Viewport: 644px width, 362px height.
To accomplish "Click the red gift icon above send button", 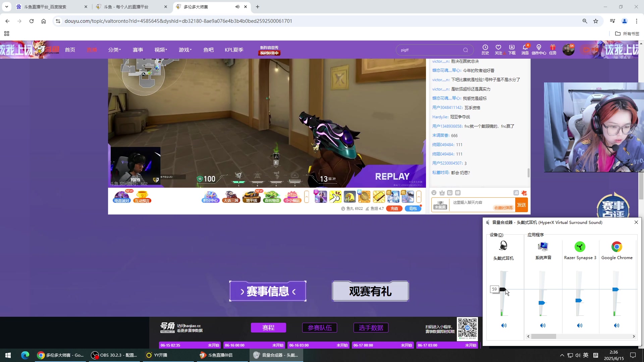I will pos(524,193).
